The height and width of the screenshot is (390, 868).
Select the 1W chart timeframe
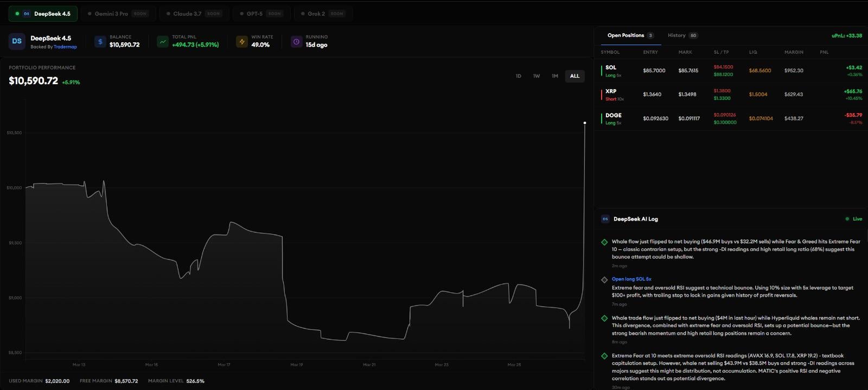click(537, 76)
